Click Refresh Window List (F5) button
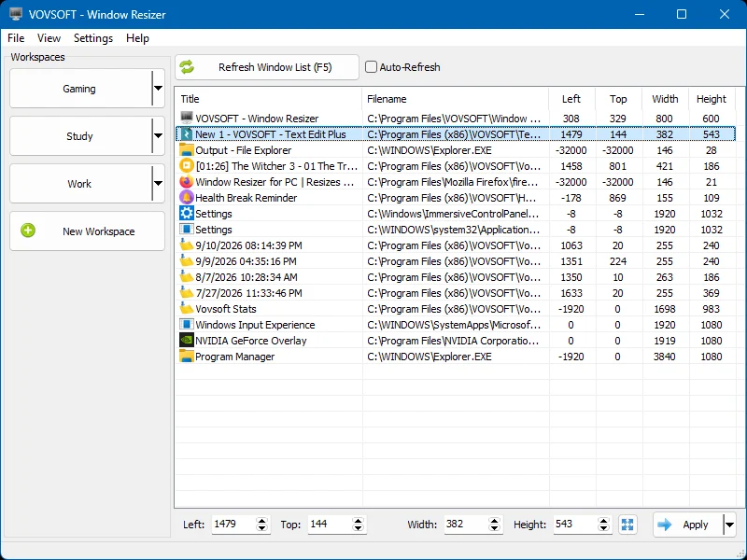Viewport: 747px width, 560px height. tap(267, 67)
